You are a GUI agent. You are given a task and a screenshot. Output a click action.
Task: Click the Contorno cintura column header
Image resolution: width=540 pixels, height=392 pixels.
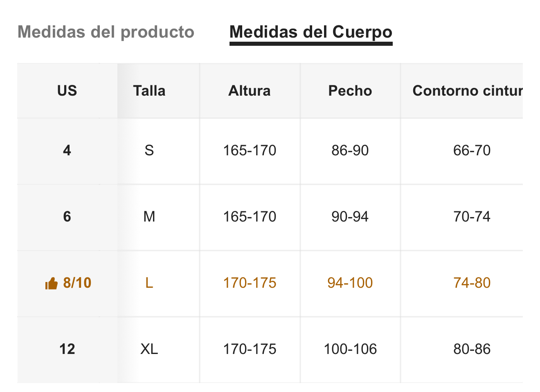tap(468, 91)
